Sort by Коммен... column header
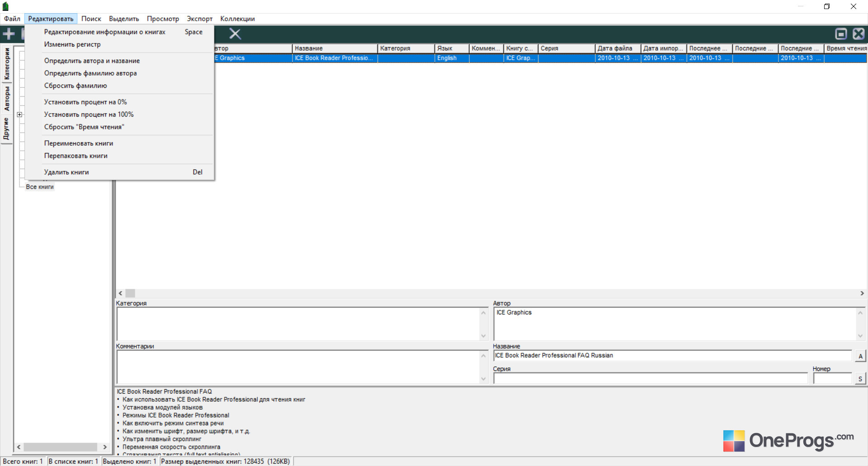This screenshot has height=466, width=868. (x=486, y=48)
